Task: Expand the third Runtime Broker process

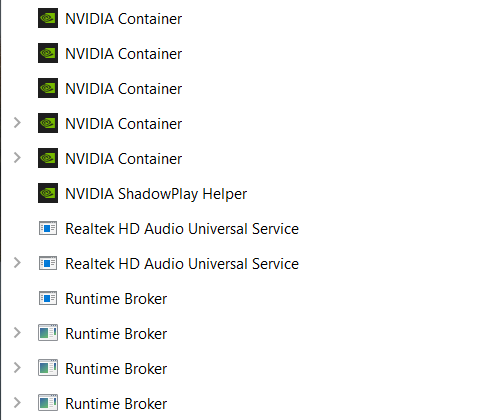Action: [x=17, y=368]
